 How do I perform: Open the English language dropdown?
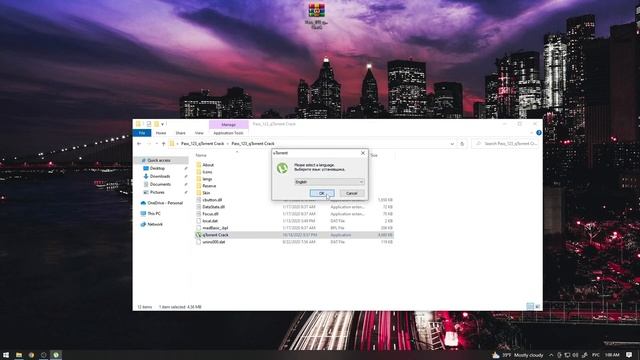329,182
